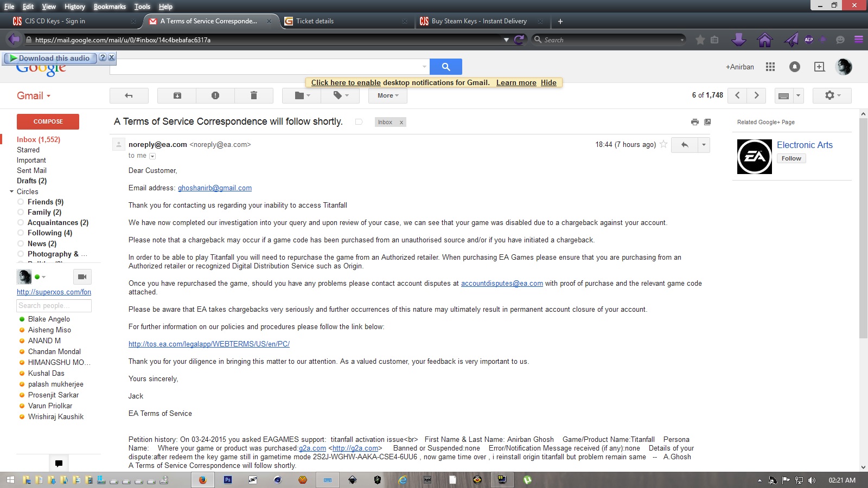Open the History menu
The height and width of the screenshot is (488, 868).
click(x=75, y=7)
